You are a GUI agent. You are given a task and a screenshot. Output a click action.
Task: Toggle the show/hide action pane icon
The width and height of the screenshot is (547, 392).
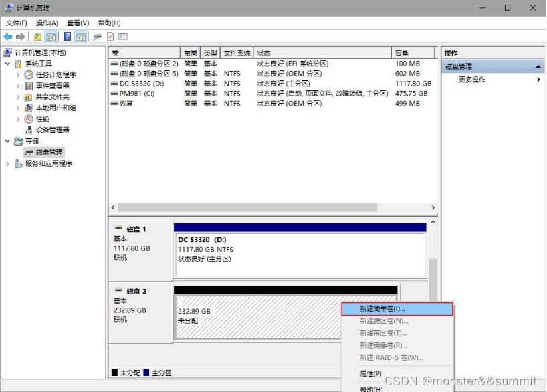[81, 37]
